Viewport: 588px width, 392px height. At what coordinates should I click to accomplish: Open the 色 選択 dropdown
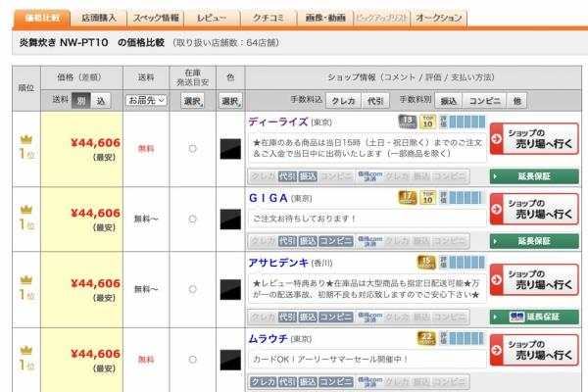tap(230, 101)
